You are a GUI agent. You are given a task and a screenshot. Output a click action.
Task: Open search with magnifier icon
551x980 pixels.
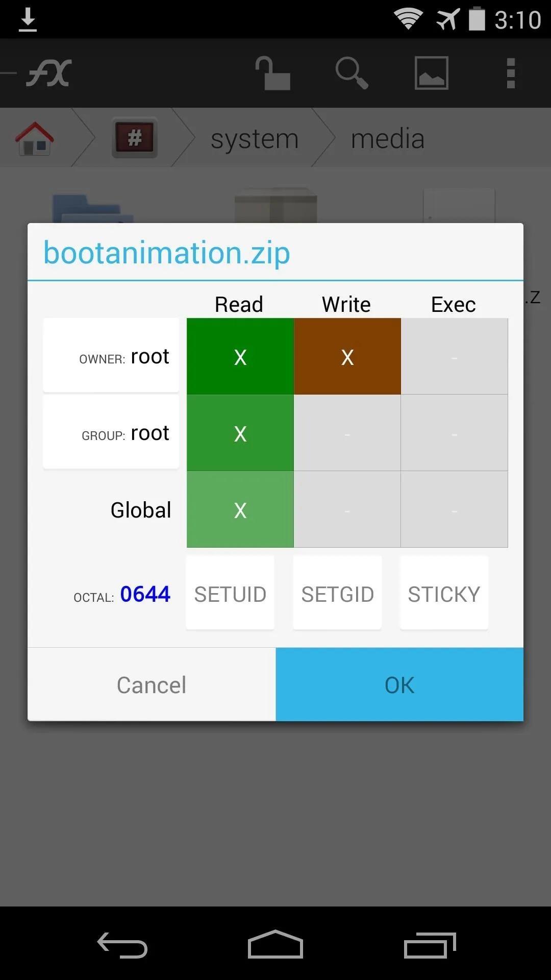click(x=352, y=73)
